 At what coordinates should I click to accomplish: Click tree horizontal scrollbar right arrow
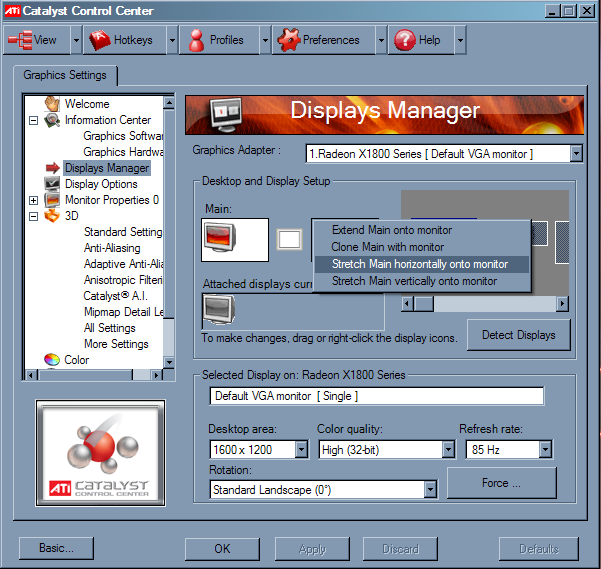pyautogui.click(x=156, y=375)
